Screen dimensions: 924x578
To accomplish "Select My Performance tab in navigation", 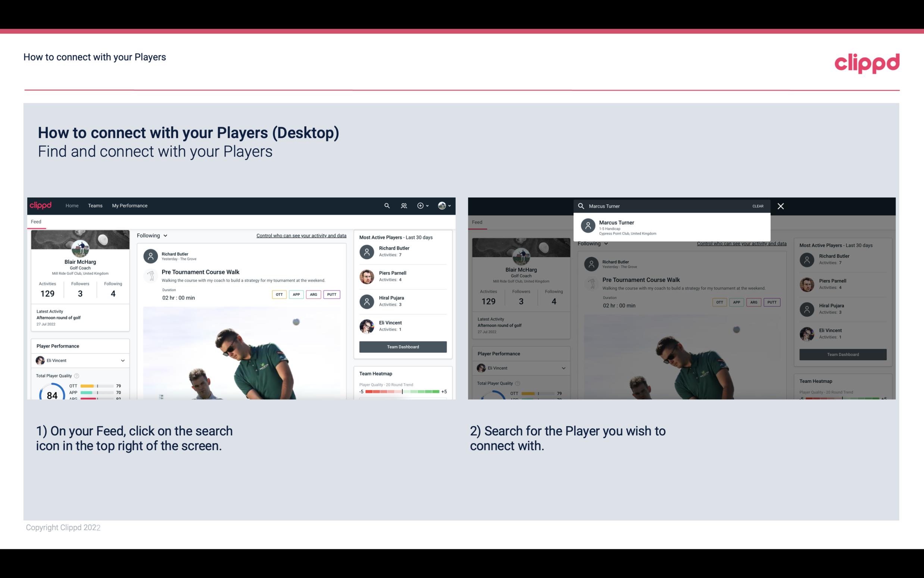I will (129, 206).
